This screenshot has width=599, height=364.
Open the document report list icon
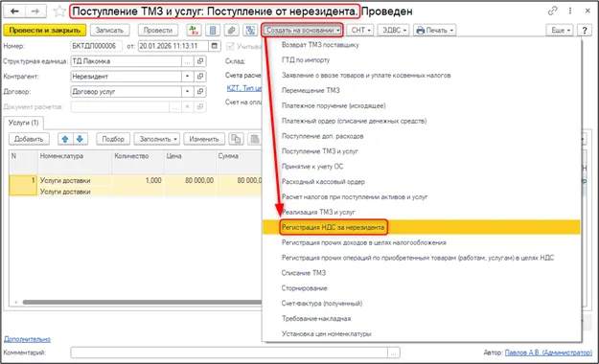213,31
